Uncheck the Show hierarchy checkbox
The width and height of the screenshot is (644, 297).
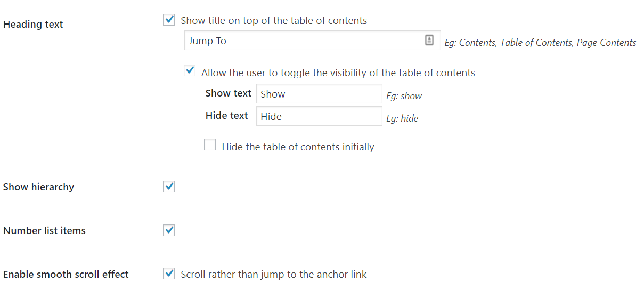(x=169, y=187)
